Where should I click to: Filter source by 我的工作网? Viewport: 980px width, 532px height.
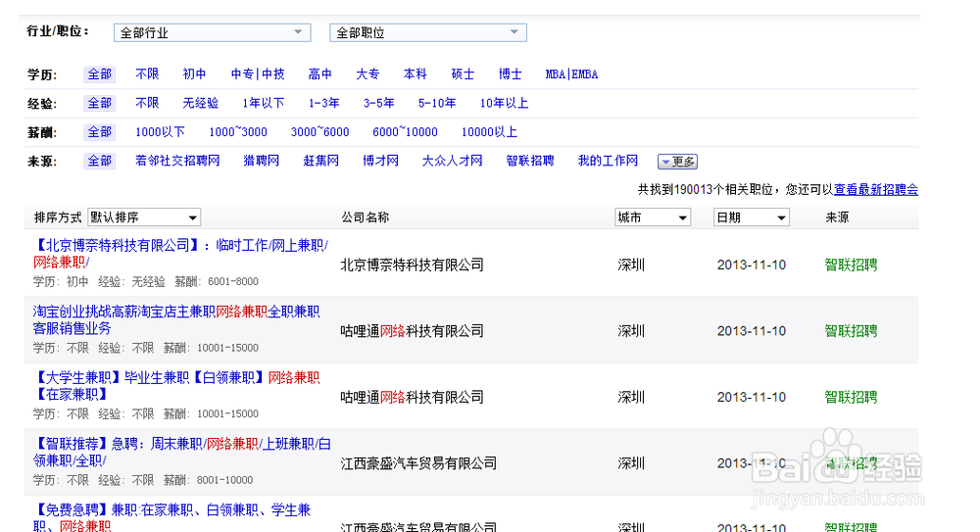(609, 161)
